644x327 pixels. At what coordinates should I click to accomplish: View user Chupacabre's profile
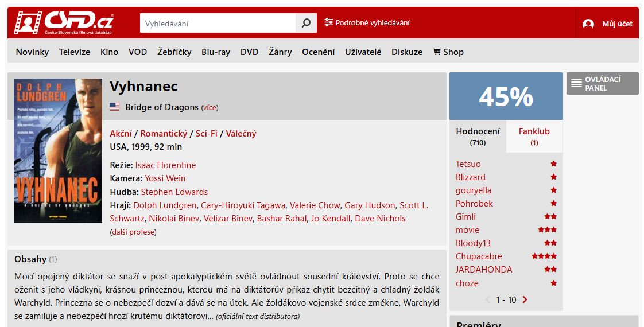479,256
